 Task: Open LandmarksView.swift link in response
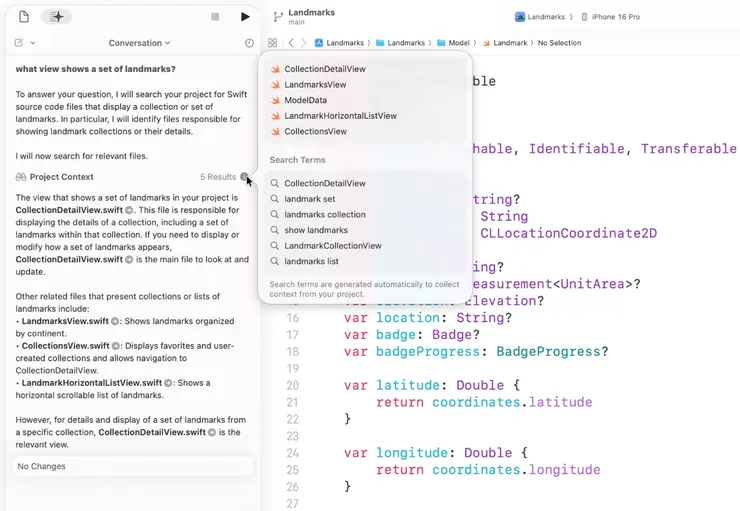click(65, 321)
